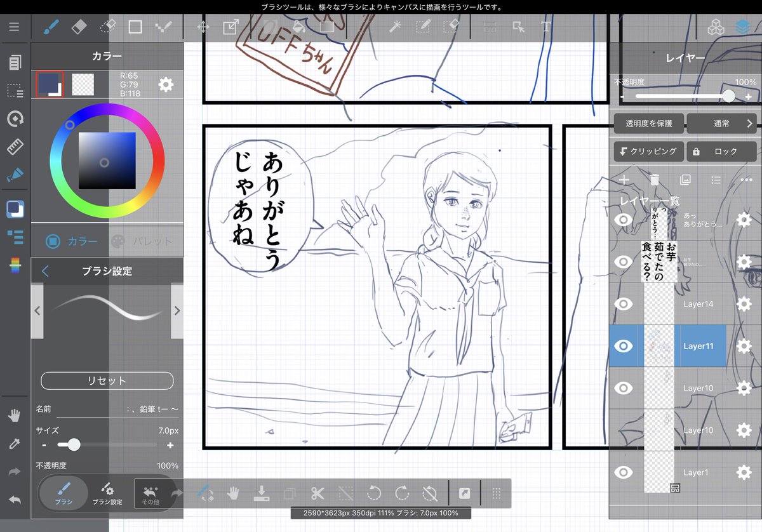Select the Transform tool
The image size is (762, 532).
coord(229,27)
